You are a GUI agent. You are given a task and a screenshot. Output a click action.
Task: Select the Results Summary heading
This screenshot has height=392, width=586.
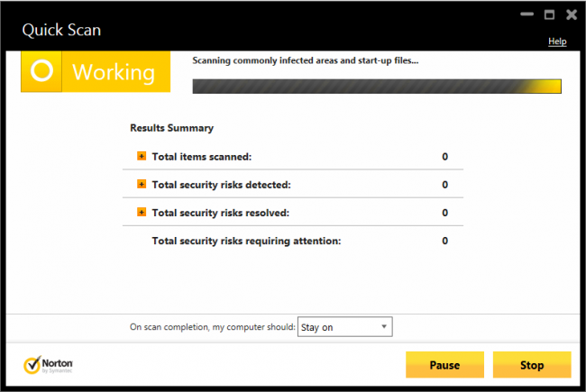(x=171, y=128)
